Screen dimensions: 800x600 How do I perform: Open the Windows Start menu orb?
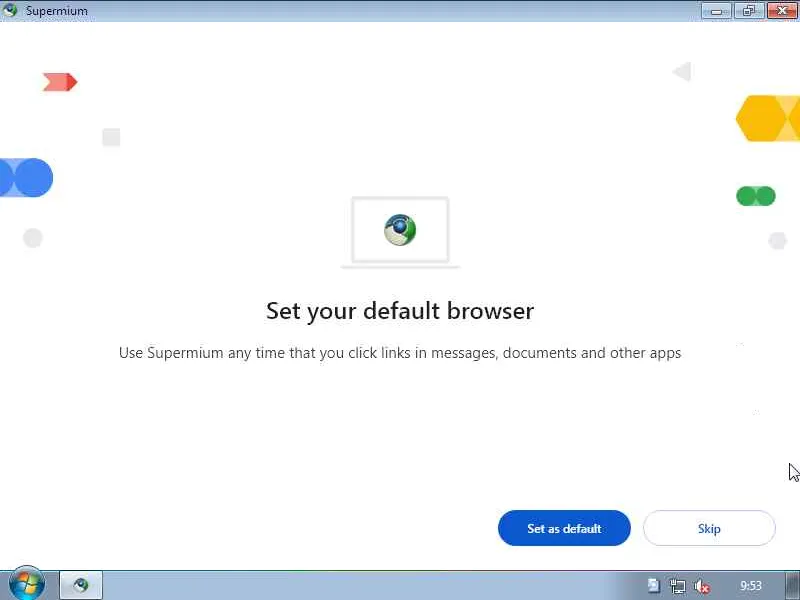click(27, 584)
